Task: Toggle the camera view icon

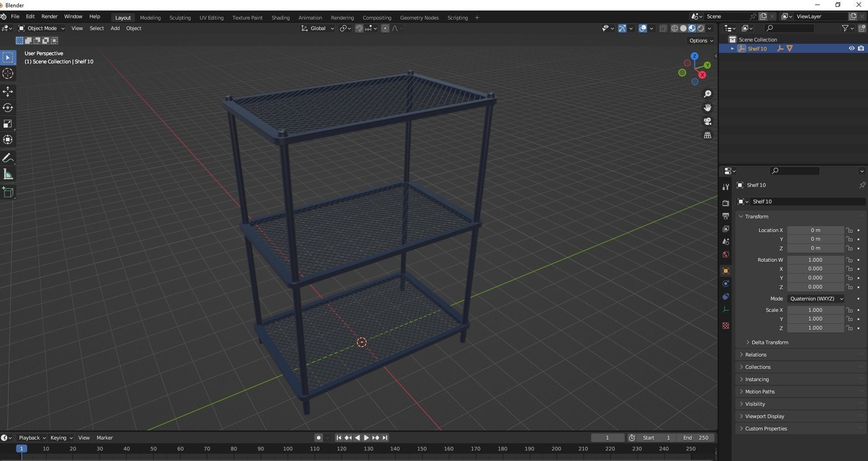Action: click(708, 121)
